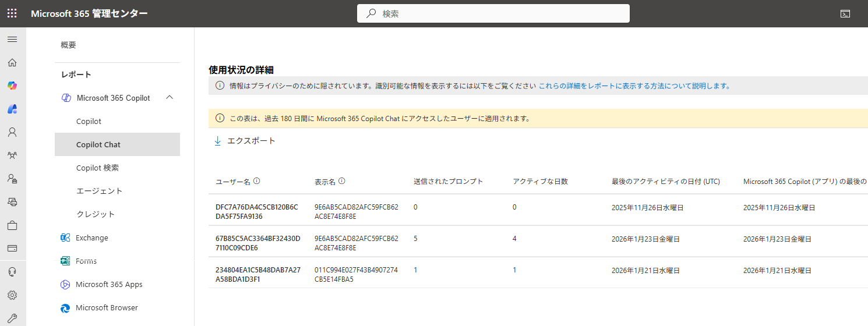Screen dimensions: 868x326
Task: Click the エクスポート export button
Action: tap(245, 141)
